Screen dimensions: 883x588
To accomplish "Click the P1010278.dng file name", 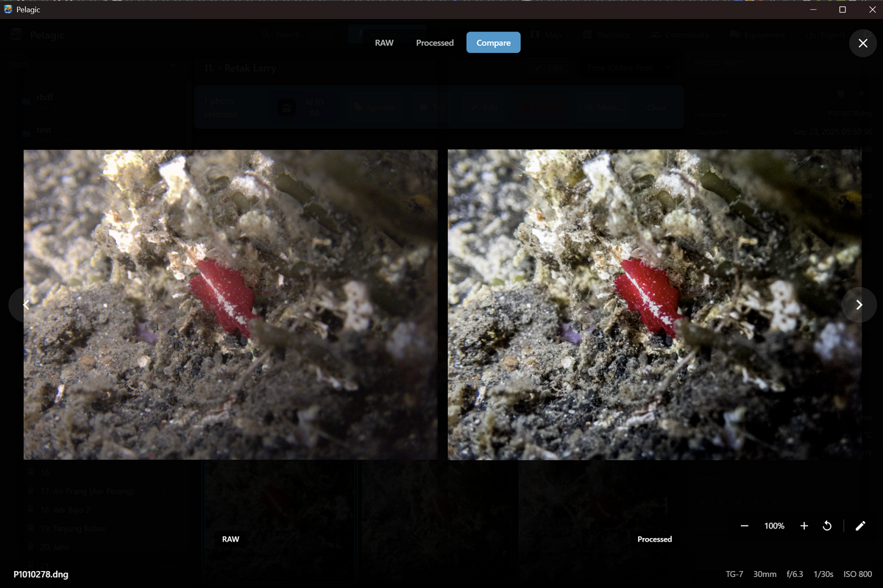I will tap(41, 574).
